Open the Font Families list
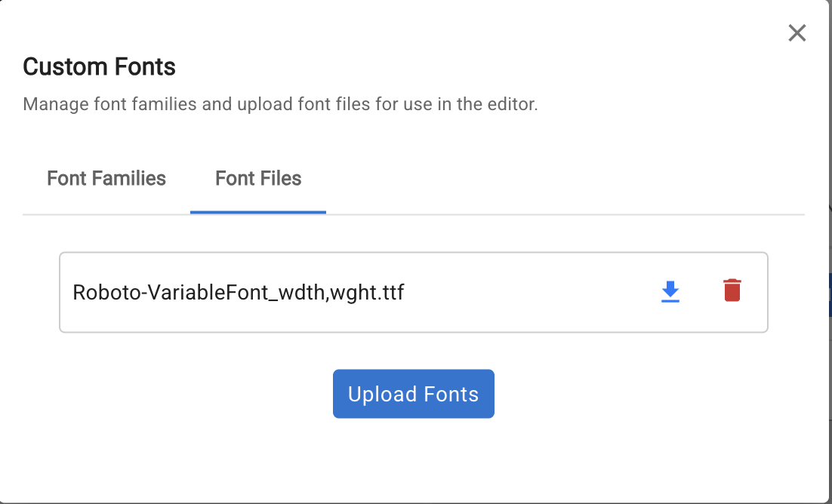The height and width of the screenshot is (504, 832). [106, 179]
